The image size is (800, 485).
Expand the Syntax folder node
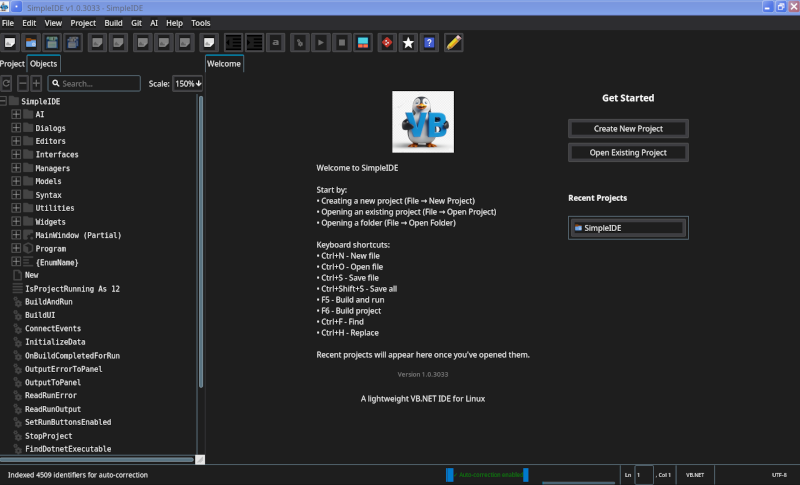tap(16, 194)
